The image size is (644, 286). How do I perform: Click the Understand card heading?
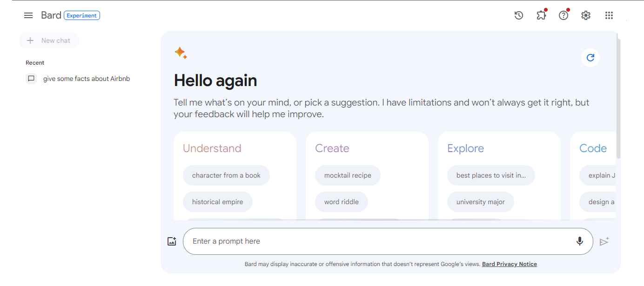(212, 148)
